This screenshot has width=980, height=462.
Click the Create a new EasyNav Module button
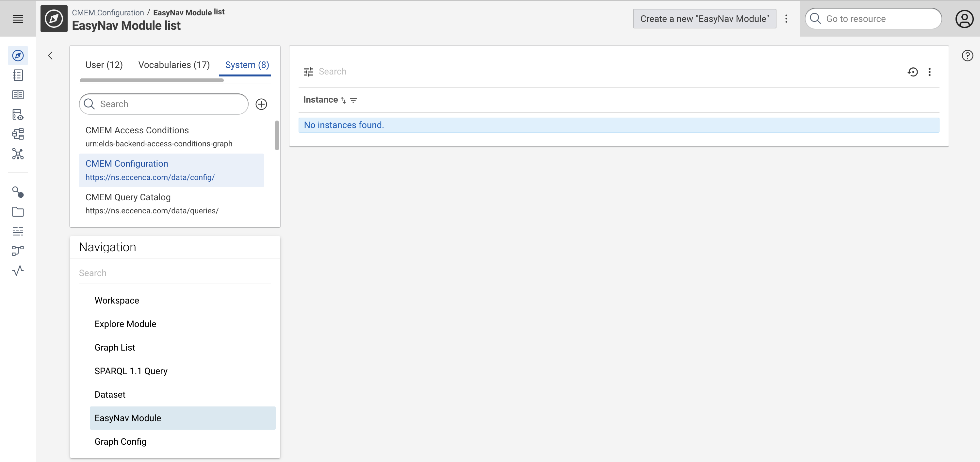click(x=704, y=19)
